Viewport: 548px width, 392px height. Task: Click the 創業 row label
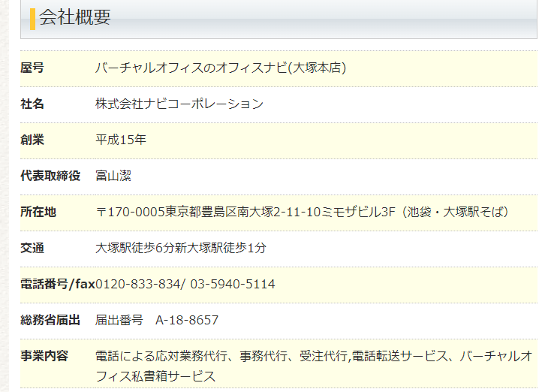coord(32,140)
